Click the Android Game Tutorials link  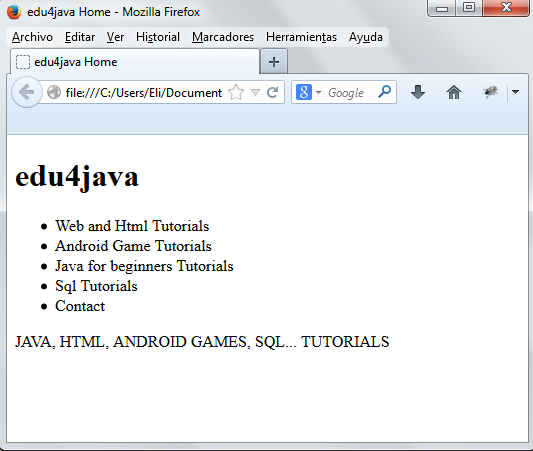[133, 246]
